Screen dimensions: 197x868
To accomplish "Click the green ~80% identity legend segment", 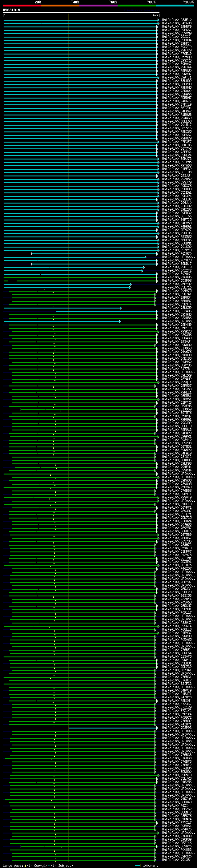I will point(137,6).
